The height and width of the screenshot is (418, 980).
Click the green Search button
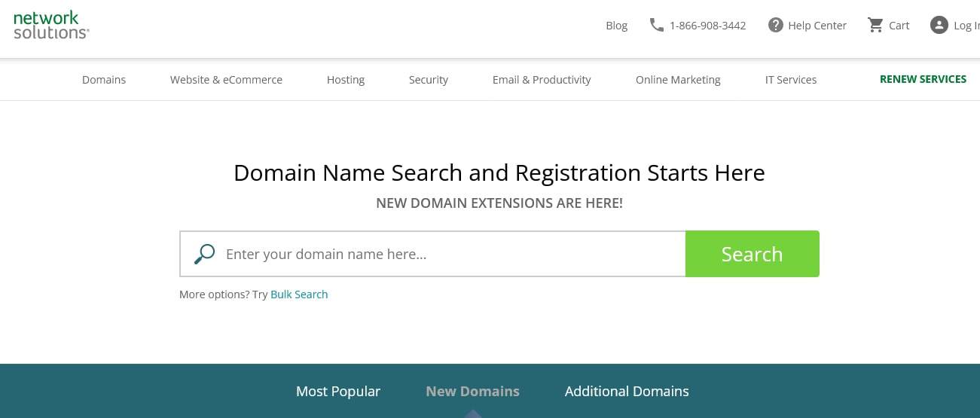[x=753, y=254]
